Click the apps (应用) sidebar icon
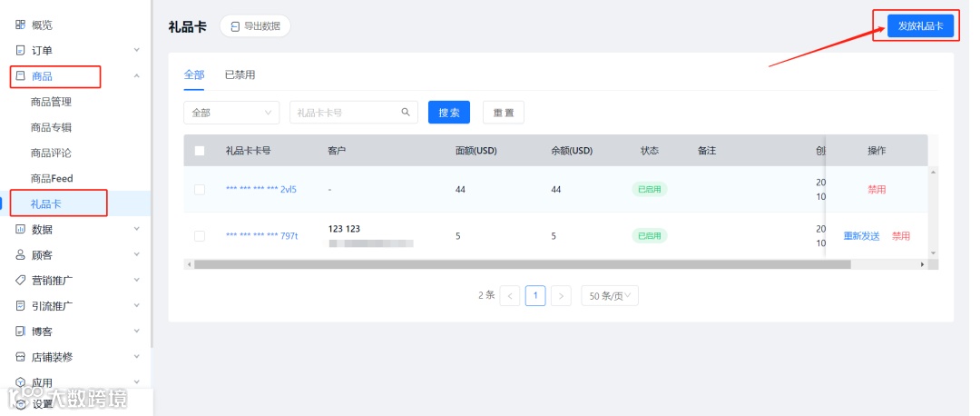This screenshot has height=416, width=980. 20,382
